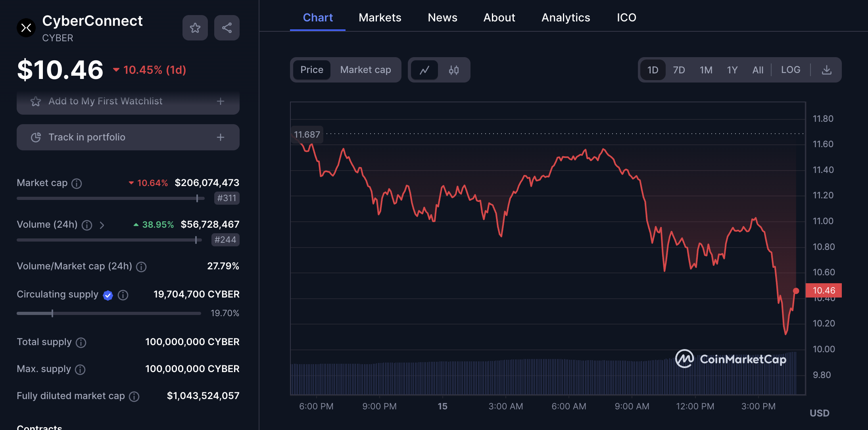
Task: Click the 12:00 PM time axis label
Action: pyautogui.click(x=695, y=406)
